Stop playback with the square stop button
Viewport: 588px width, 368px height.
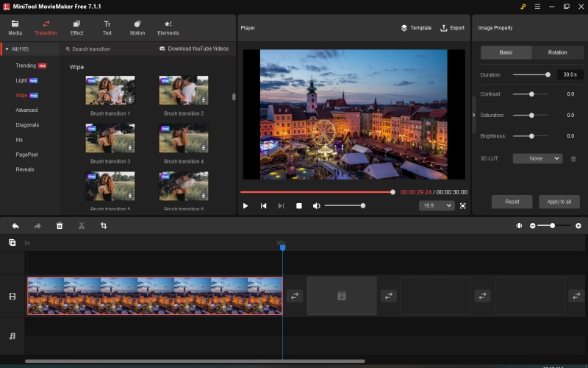pyautogui.click(x=299, y=206)
